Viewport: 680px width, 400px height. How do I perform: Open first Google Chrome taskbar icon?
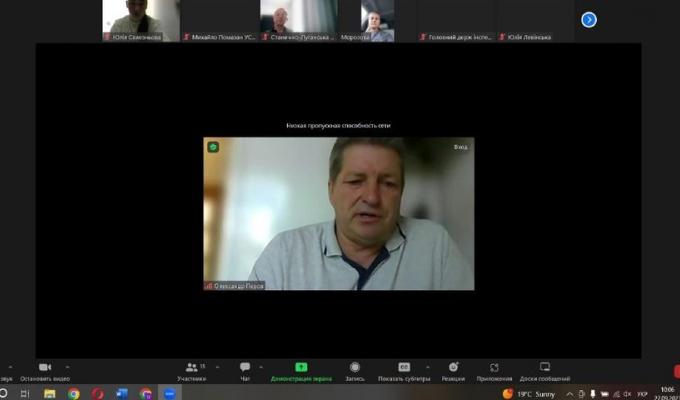(x=74, y=393)
